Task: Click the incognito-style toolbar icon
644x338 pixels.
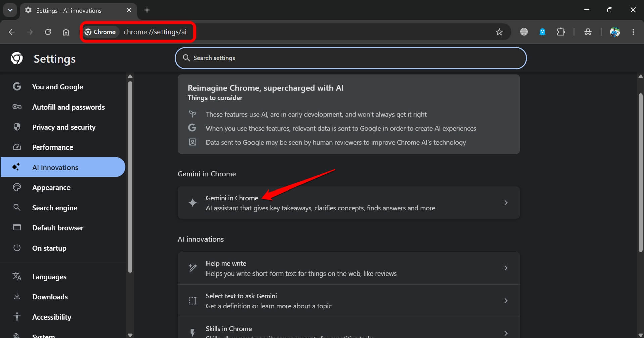Action: (x=588, y=32)
